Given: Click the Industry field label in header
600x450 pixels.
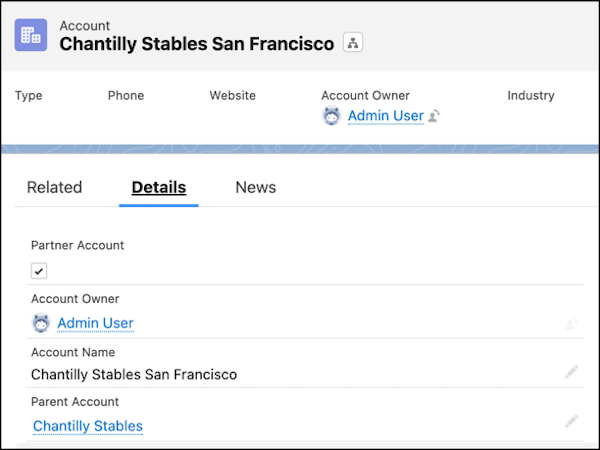Looking at the screenshot, I should pyautogui.click(x=531, y=95).
